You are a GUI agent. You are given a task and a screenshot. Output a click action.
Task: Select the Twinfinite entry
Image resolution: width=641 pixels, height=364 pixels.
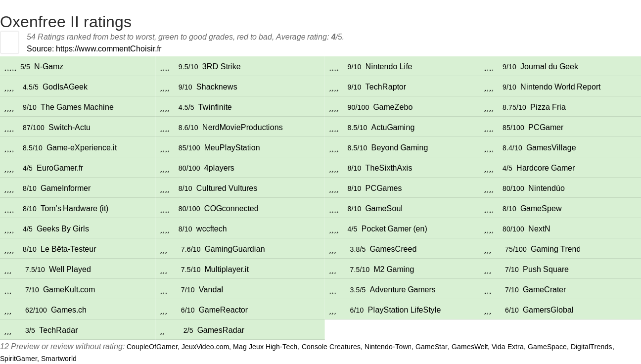(215, 107)
